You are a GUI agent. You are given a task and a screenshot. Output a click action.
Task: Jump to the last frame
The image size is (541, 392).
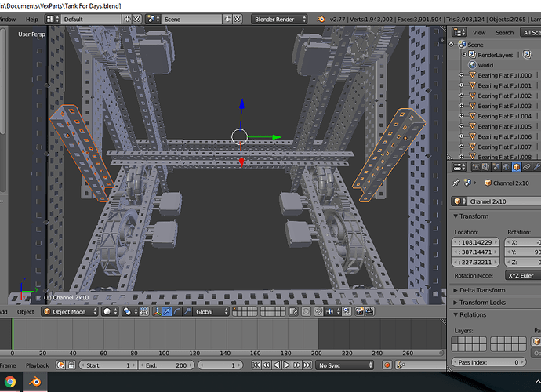click(x=307, y=365)
